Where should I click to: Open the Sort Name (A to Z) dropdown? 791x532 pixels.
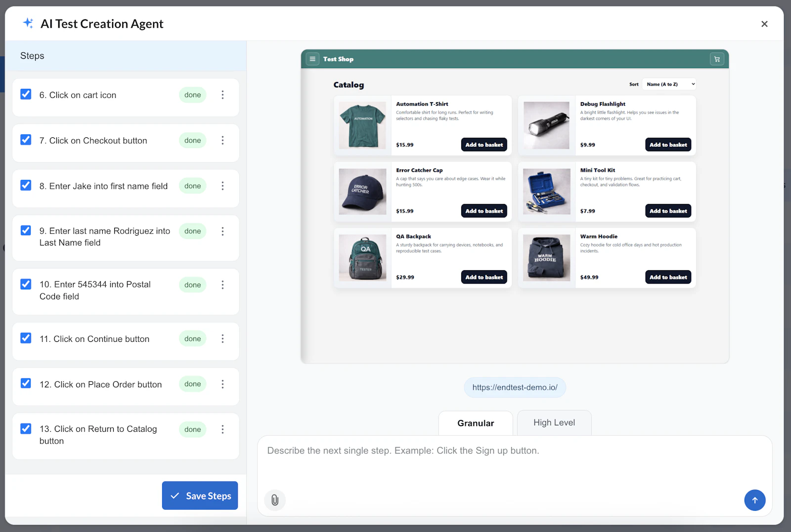pos(669,84)
